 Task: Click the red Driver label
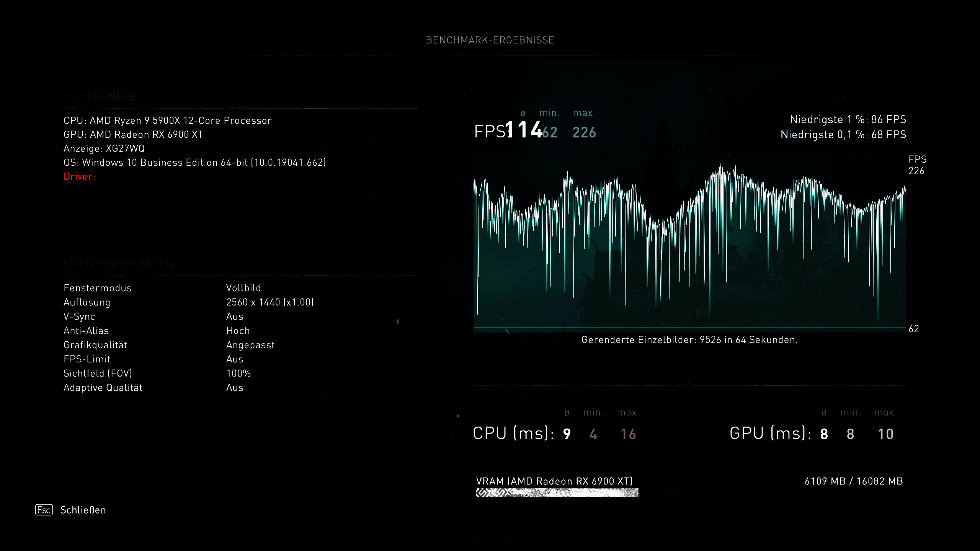(79, 176)
